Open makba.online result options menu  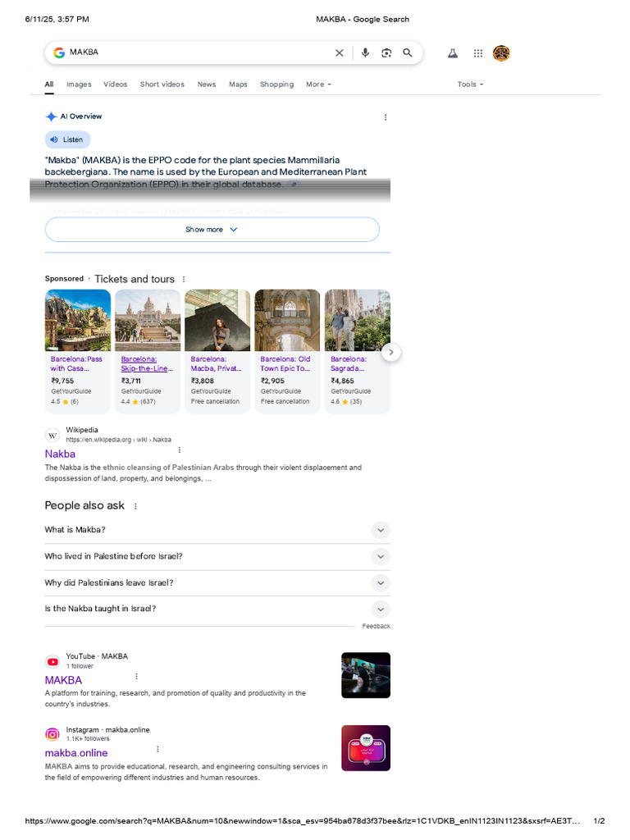click(157, 749)
